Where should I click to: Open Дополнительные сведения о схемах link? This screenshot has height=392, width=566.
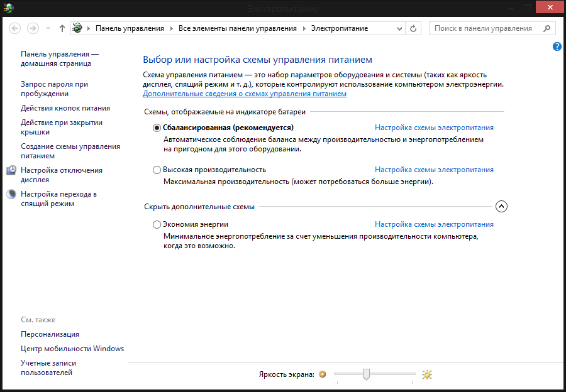tap(244, 94)
